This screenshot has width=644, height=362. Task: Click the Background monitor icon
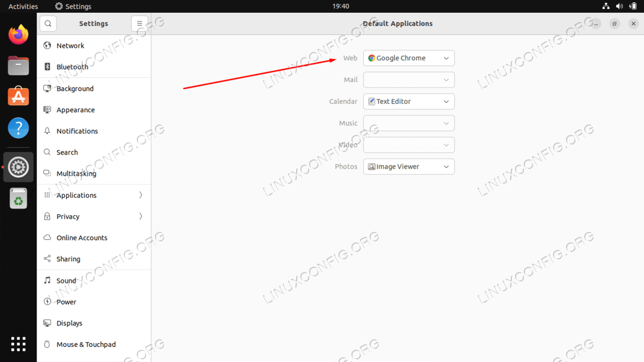tap(47, 89)
